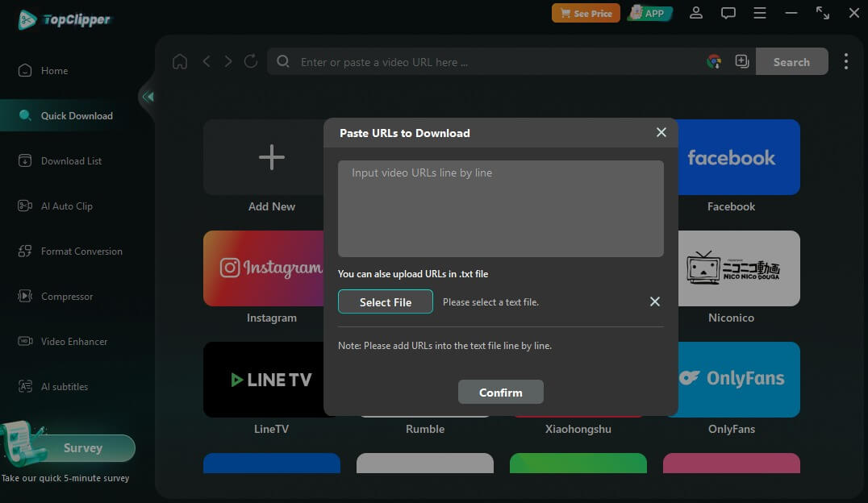This screenshot has width=868, height=503.
Task: Click the Format Conversion icon
Action: pyautogui.click(x=25, y=251)
